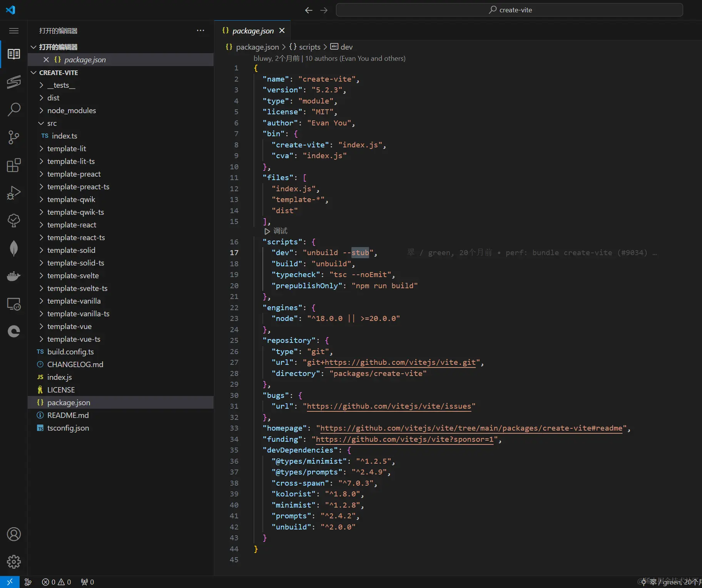Click the ports forwarded status indicator
Screen dimensions: 702x588
[87, 582]
